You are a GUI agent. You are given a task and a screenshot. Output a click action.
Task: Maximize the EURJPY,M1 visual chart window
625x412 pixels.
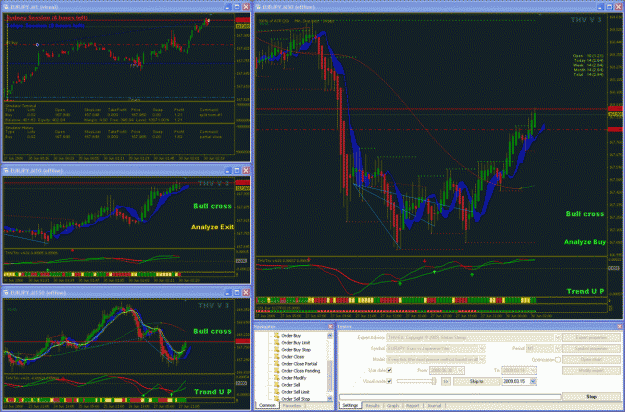tap(237, 7)
